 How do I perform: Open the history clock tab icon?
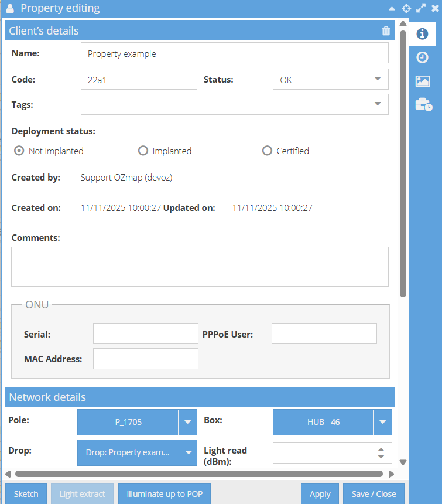pos(422,57)
